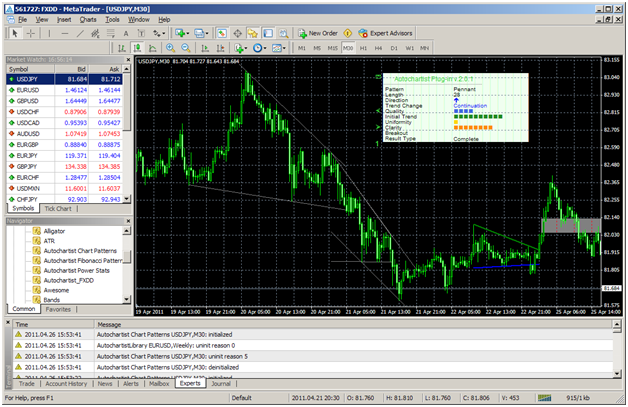628x407 pixels.
Task: Toggle the Data Window icon
Action: 237,33
